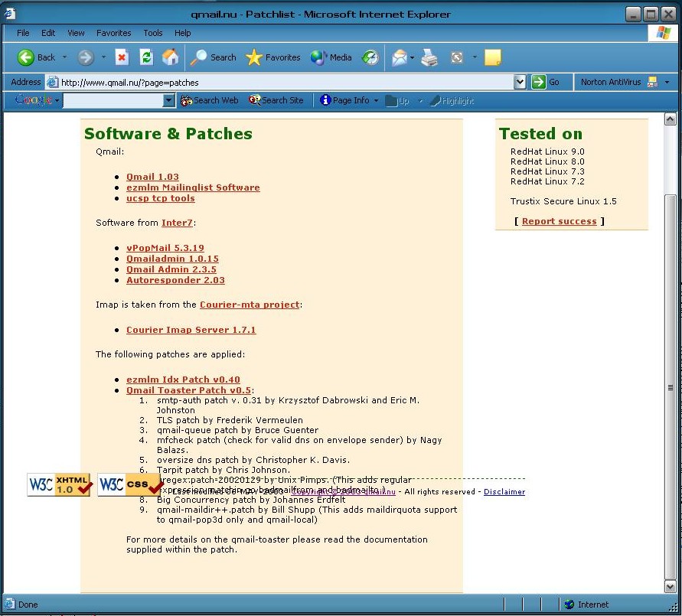This screenshot has height=616, width=682.
Task: Click the green Go arrow button
Action: pos(538,82)
